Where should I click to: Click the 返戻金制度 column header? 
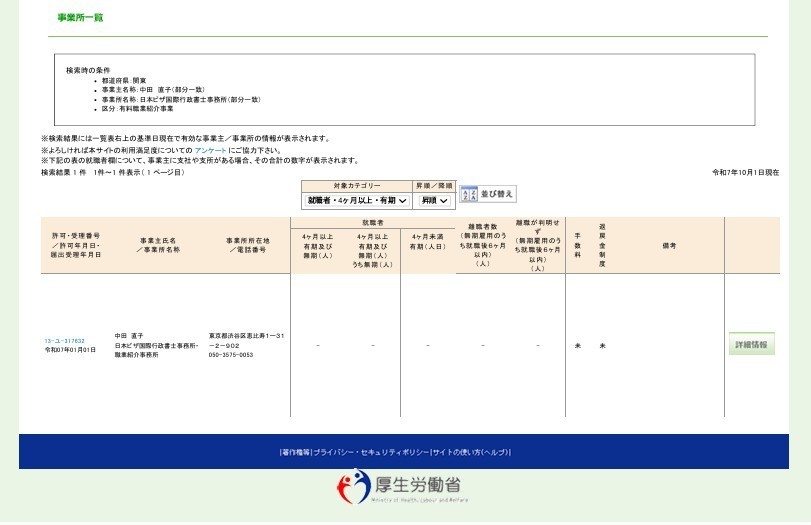[602, 245]
